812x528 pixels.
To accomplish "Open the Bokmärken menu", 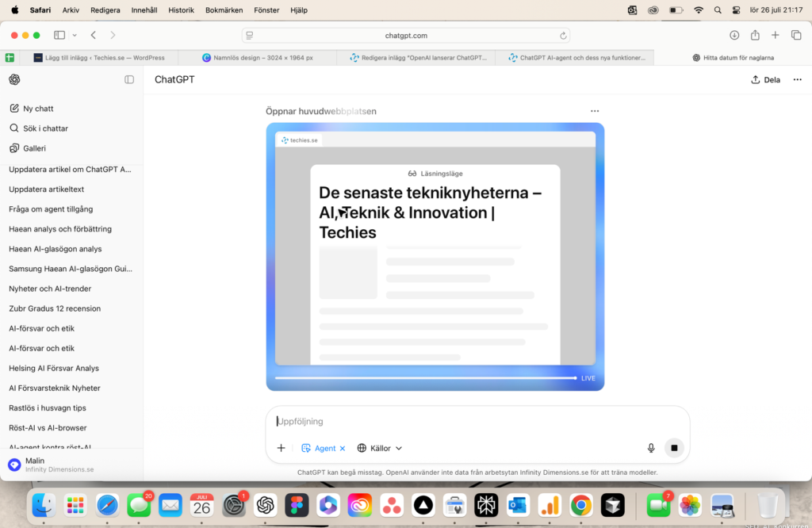I will [x=224, y=10].
